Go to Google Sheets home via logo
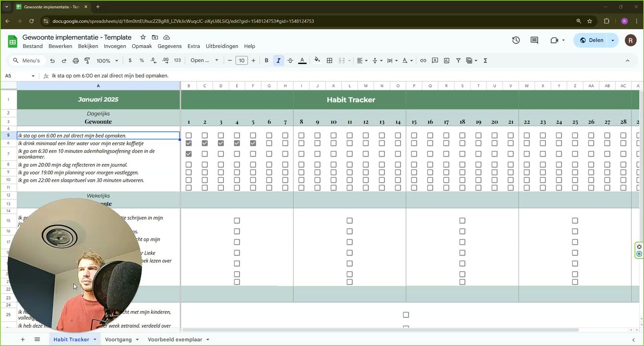644x346 pixels. (x=12, y=41)
